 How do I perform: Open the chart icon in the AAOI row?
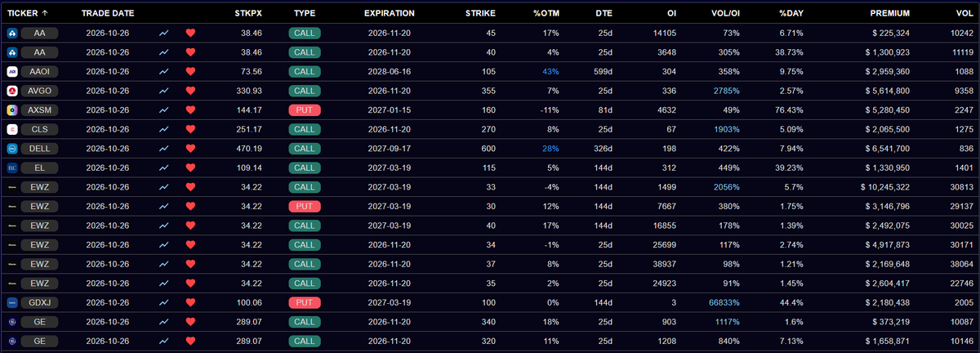(166, 71)
